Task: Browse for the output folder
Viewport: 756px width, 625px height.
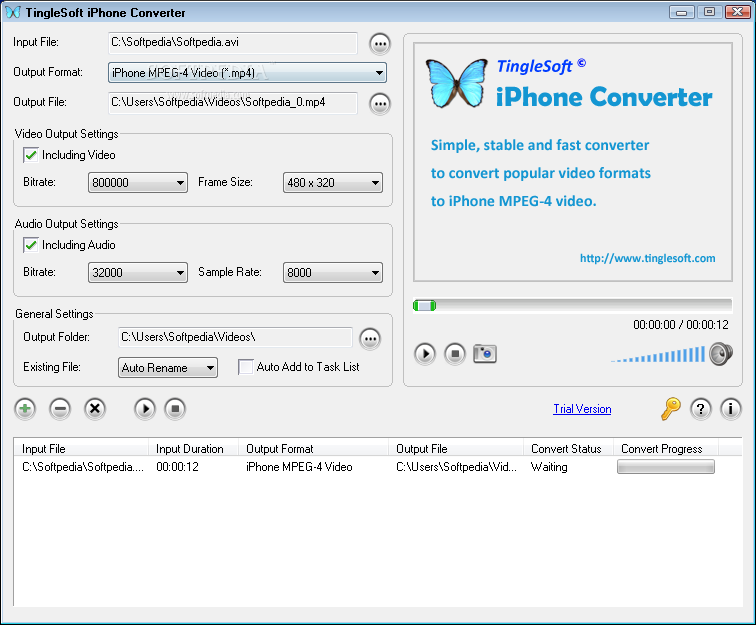Action: [x=370, y=339]
